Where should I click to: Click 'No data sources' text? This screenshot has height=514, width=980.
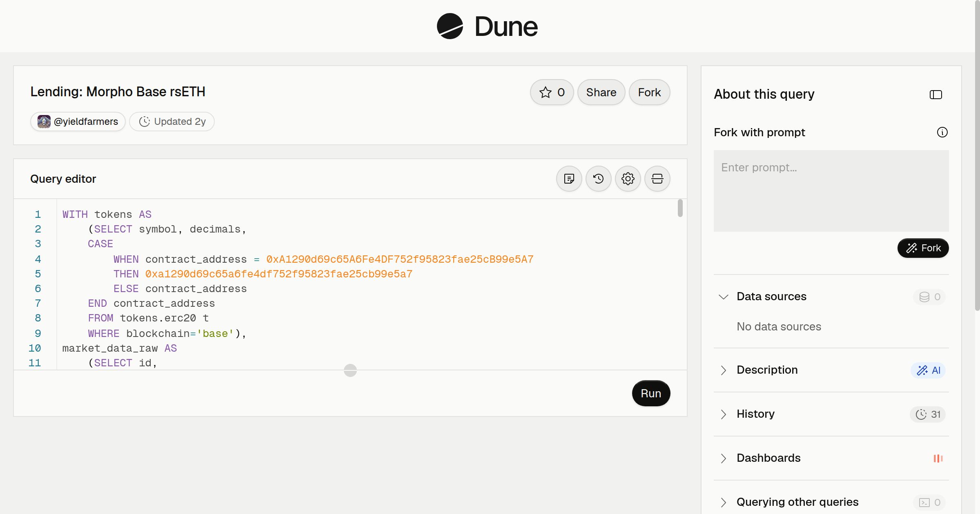[779, 327]
